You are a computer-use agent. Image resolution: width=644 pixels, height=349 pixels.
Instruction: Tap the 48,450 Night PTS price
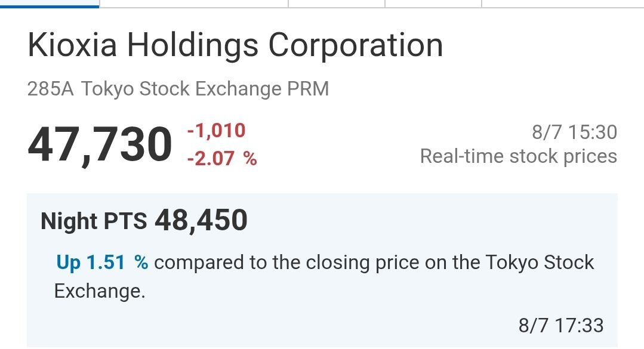coord(201,221)
